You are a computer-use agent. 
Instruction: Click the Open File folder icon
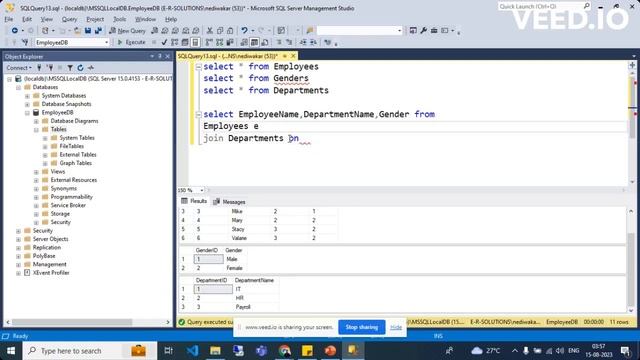(x=77, y=31)
